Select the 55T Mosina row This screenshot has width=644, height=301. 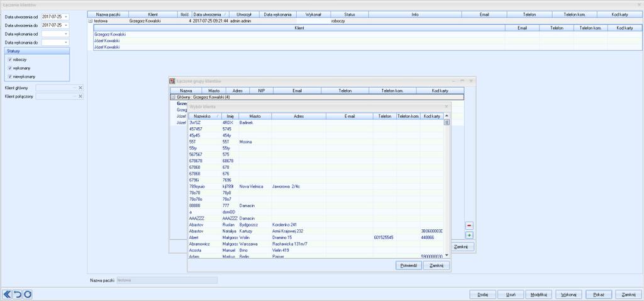pyautogui.click(x=316, y=142)
